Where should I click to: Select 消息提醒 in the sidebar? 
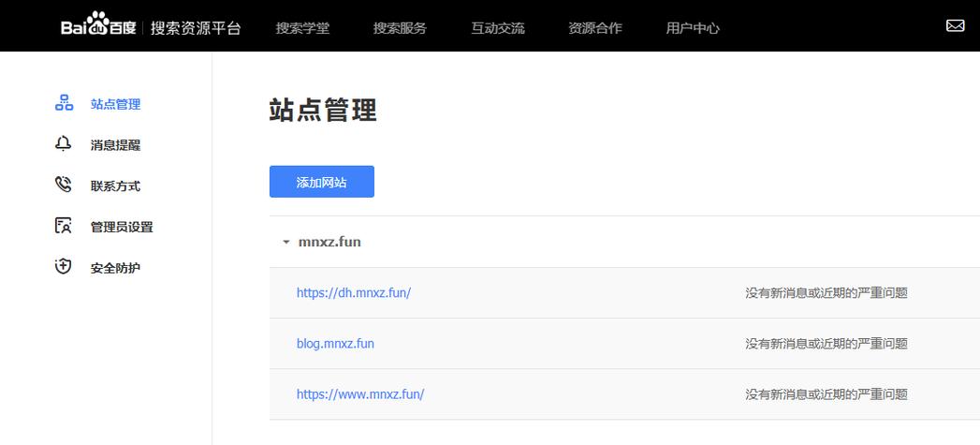pos(116,145)
